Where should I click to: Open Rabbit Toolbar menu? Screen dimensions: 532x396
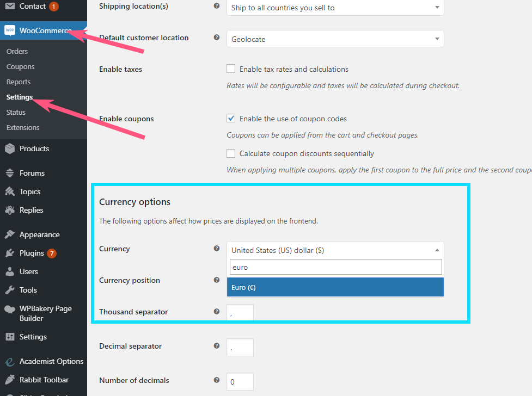click(44, 380)
